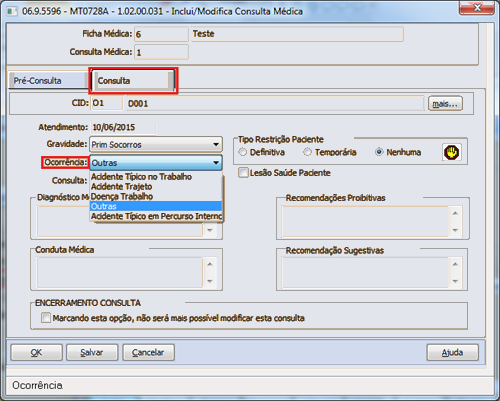Click the ENCERRAMENTO CONSULTA group title
This screenshot has width=500, height=401.
tap(88, 303)
